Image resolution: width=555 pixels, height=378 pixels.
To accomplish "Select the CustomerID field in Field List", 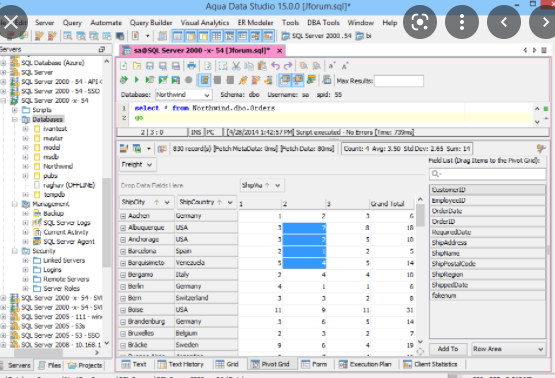I will (488, 190).
